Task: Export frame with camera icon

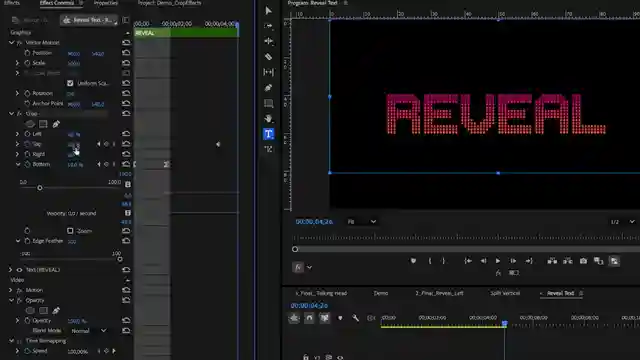Action: 583,261
